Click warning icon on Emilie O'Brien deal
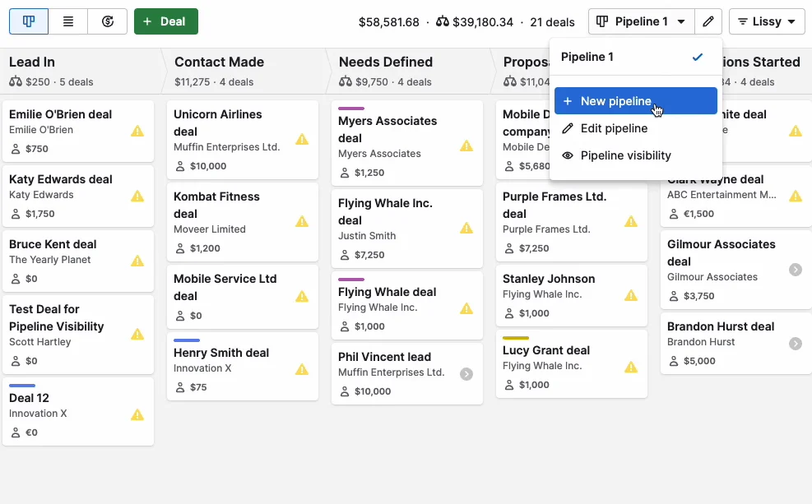812x504 pixels. click(x=137, y=131)
